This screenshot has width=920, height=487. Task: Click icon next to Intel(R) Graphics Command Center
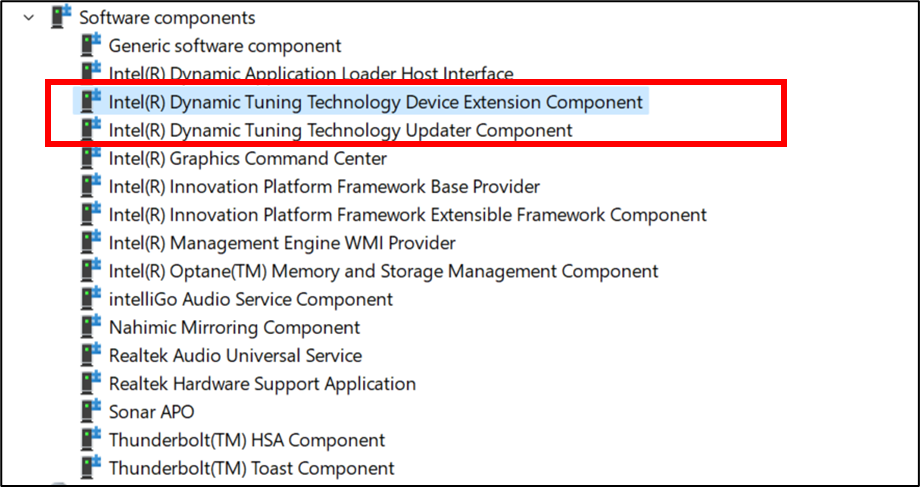(x=92, y=158)
